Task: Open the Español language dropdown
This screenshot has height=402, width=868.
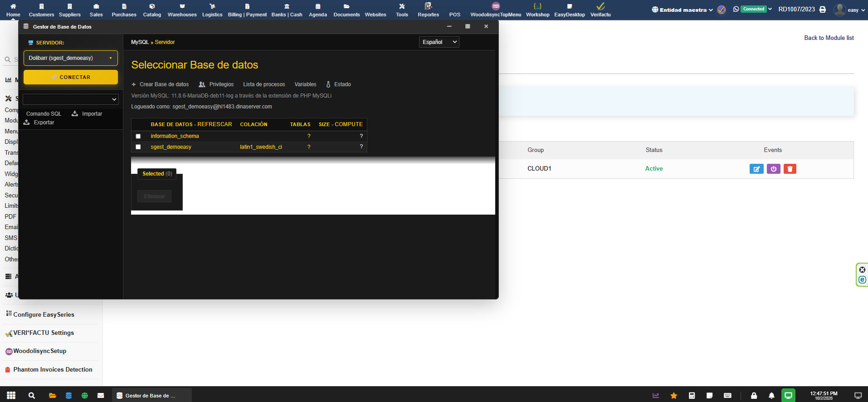Action: pos(439,42)
